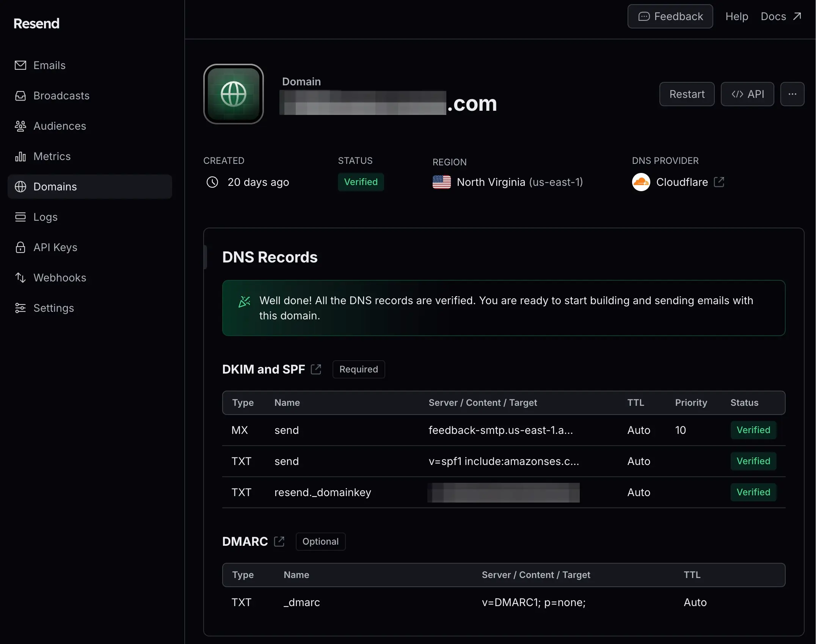Click the Settings sliders icon
Viewport: 816px width, 644px height.
point(20,308)
